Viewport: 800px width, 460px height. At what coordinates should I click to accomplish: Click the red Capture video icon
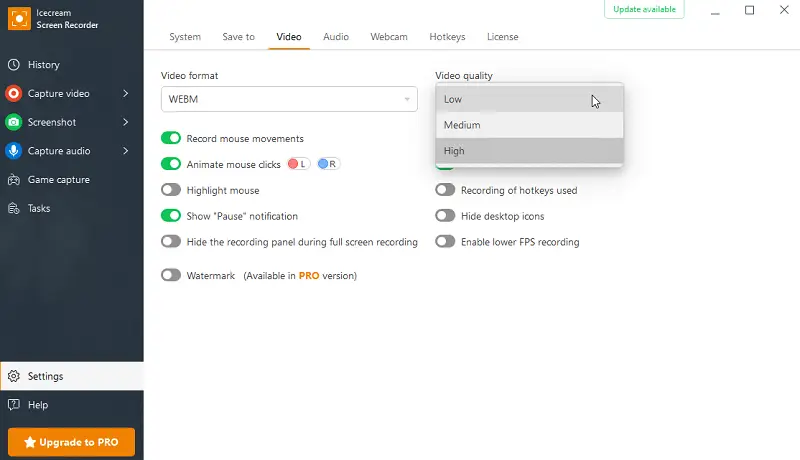[x=14, y=94]
